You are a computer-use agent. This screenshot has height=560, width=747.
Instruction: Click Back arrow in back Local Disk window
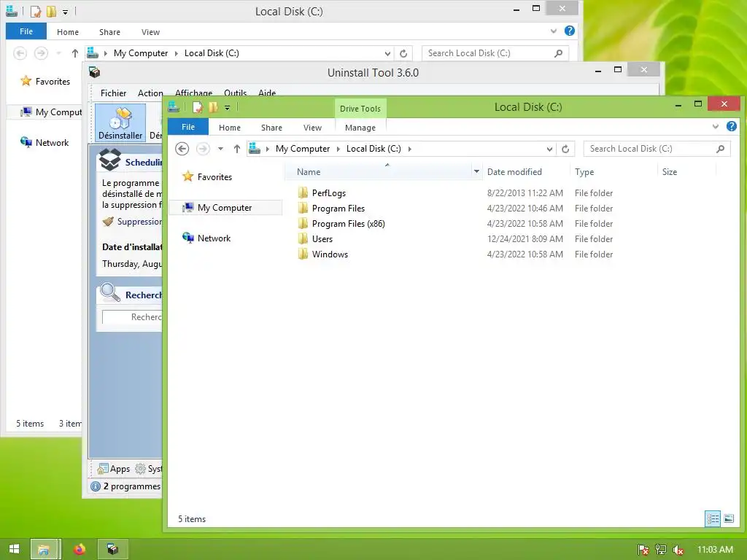(x=20, y=53)
